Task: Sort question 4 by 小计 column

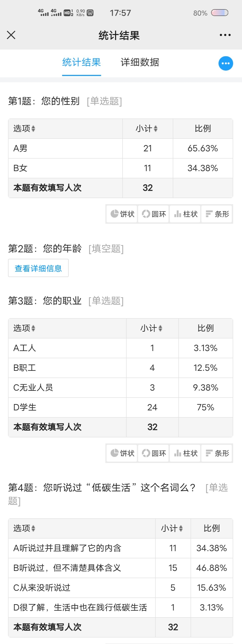Action: [172, 528]
